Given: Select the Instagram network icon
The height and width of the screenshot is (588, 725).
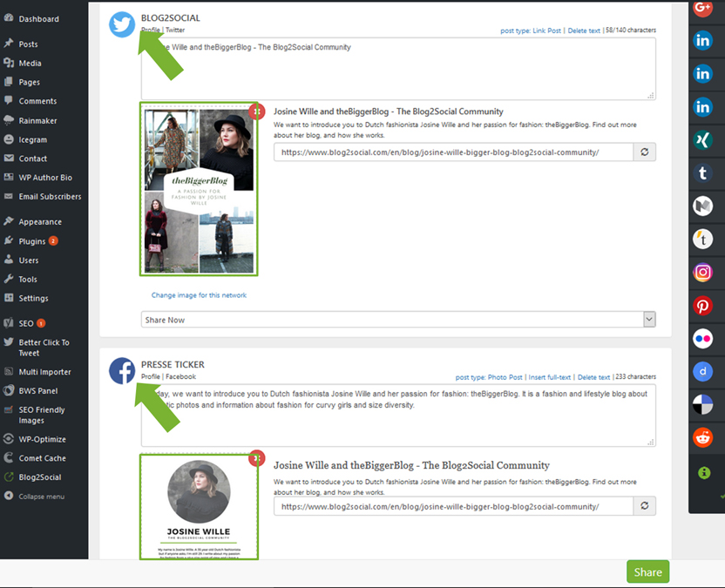Looking at the screenshot, I should tap(702, 273).
